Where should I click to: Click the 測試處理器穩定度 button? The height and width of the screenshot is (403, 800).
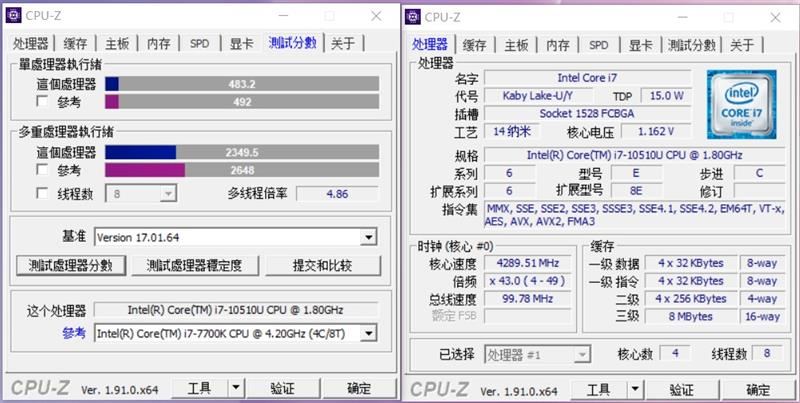pos(195,265)
